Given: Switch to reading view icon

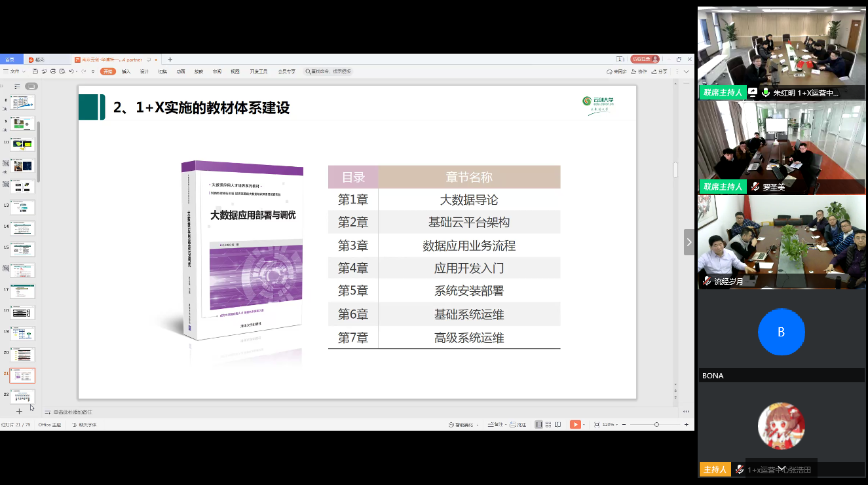Looking at the screenshot, I should click(x=558, y=425).
